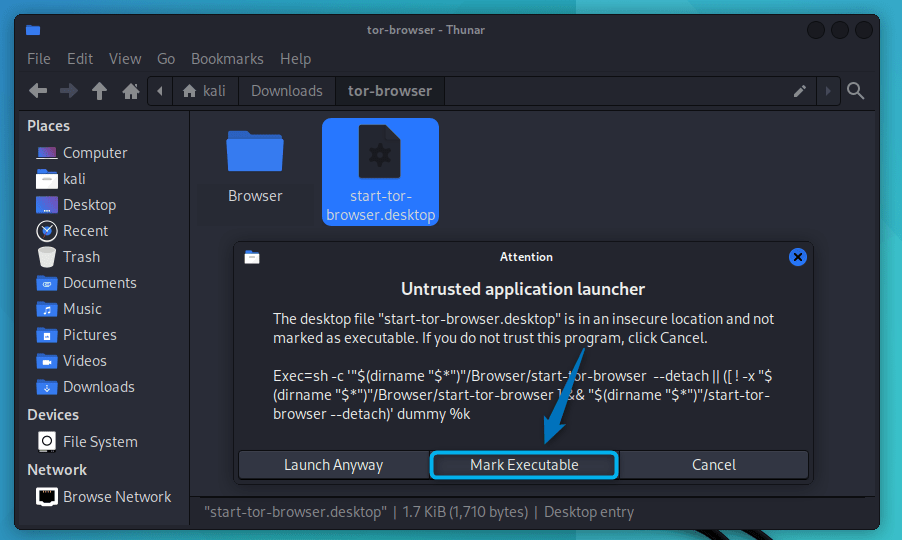Click the kali home folder icon in the sidebar
The image size is (902, 540).
click(47, 179)
